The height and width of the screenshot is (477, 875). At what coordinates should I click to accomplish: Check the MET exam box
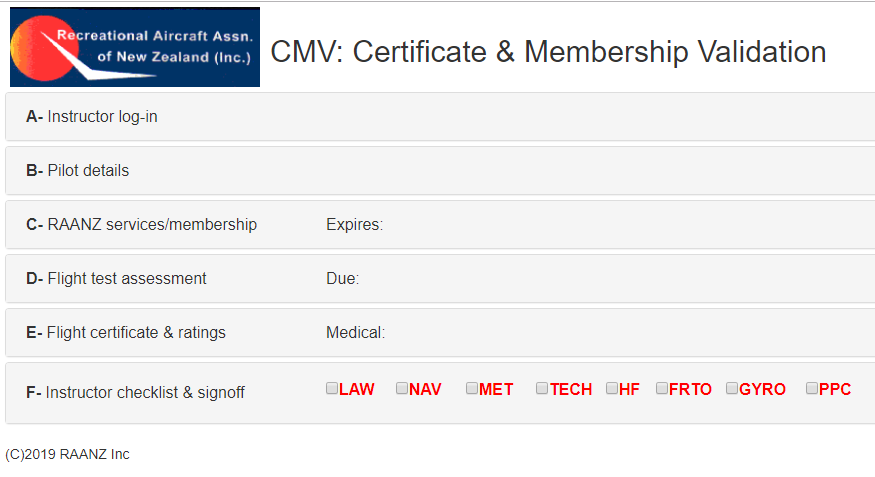pyautogui.click(x=472, y=388)
